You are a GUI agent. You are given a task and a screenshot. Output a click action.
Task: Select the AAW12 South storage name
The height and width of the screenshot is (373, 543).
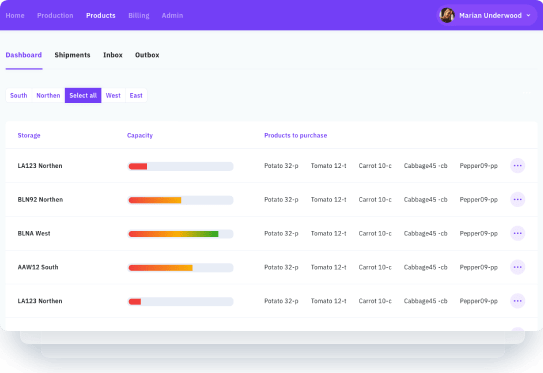38,267
